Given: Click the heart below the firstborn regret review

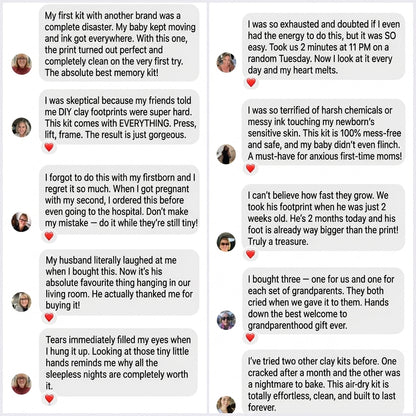Looking at the screenshot, I should (49, 236).
